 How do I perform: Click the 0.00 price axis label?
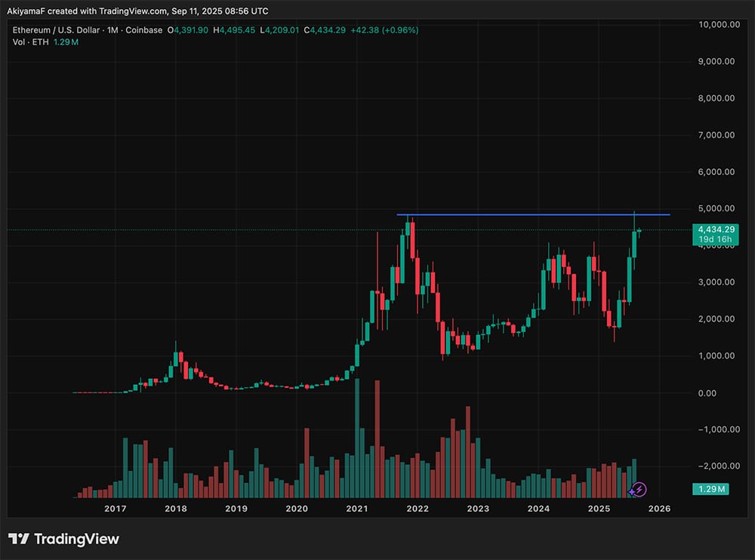707,393
